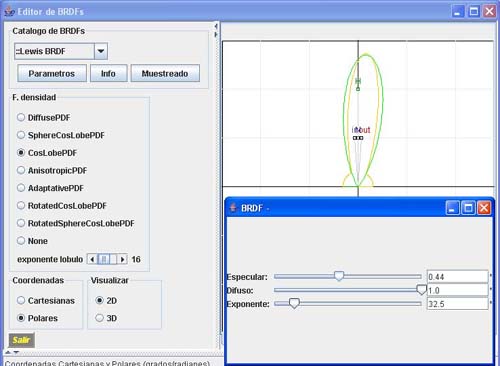Click the Exponente slider handle
Image resolution: width=500 pixels, height=366 pixels.
(294, 303)
